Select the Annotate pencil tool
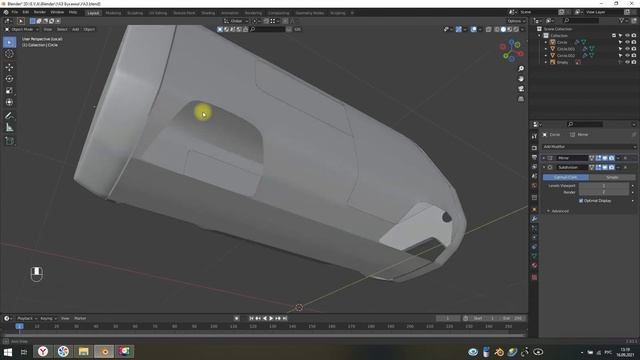The width and height of the screenshot is (640, 360). coord(9,116)
